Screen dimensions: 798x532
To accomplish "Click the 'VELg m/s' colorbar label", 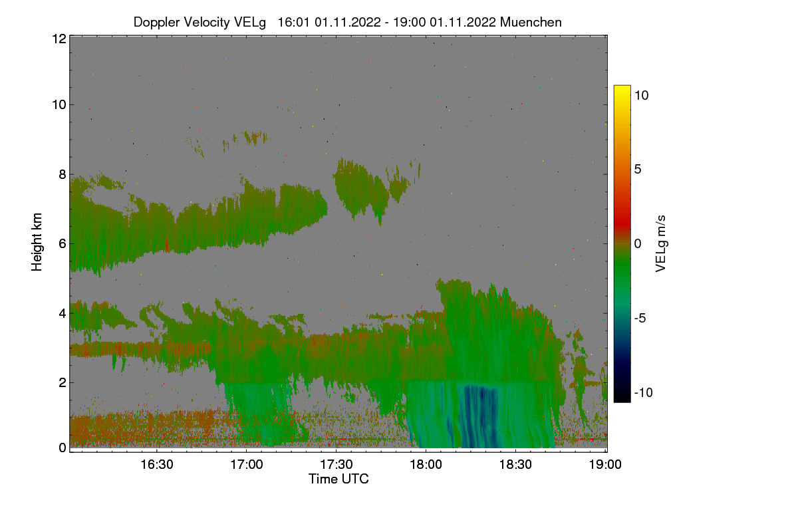I will (x=660, y=243).
